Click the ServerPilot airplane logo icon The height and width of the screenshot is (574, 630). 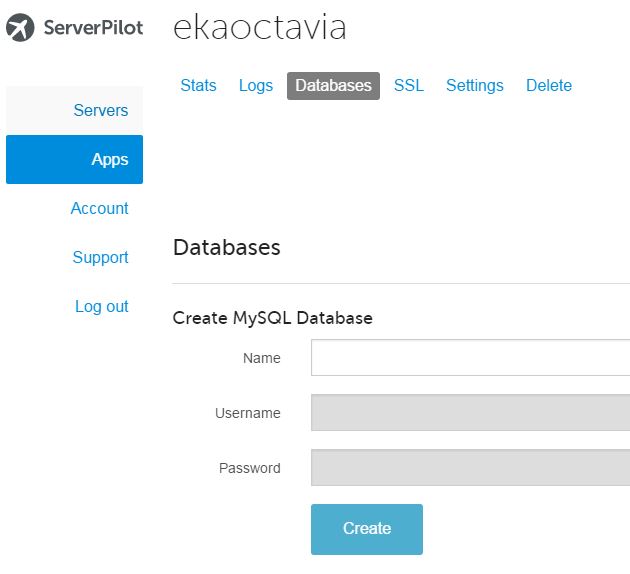point(20,28)
